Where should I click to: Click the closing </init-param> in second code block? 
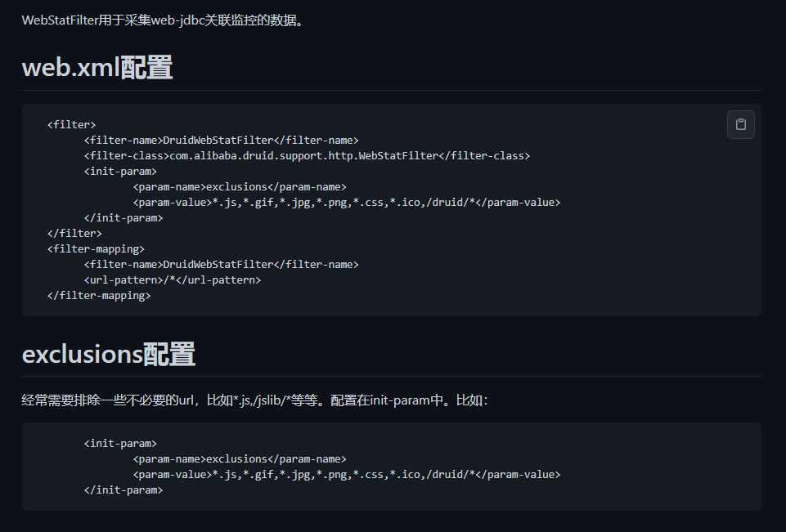pos(124,490)
